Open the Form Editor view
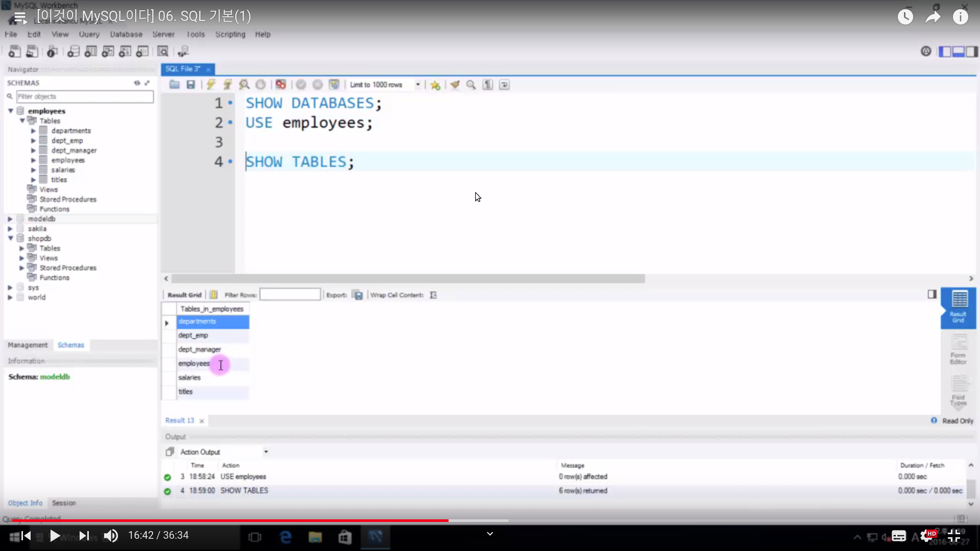Viewport: 980px width, 551px height. click(x=958, y=350)
